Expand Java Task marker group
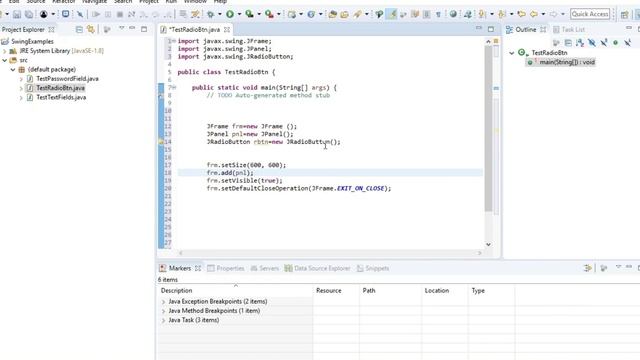The width and height of the screenshot is (640, 360). 163,320
